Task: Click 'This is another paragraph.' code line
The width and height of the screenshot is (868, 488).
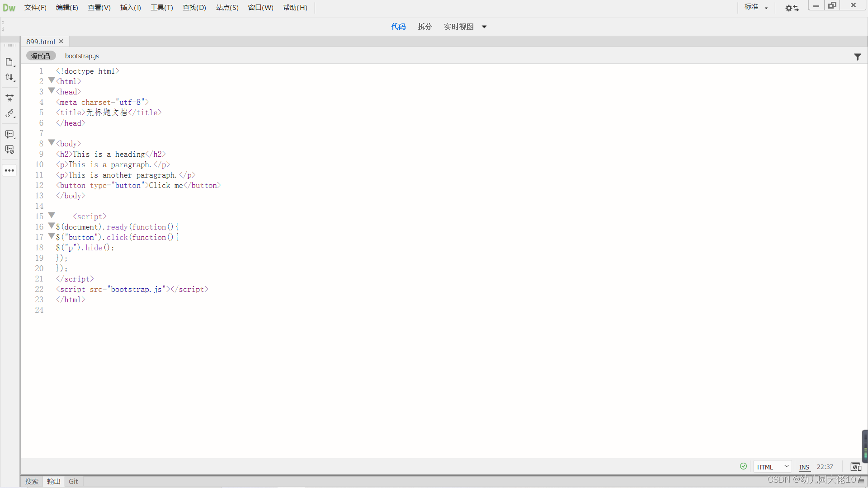Action: 126,175
